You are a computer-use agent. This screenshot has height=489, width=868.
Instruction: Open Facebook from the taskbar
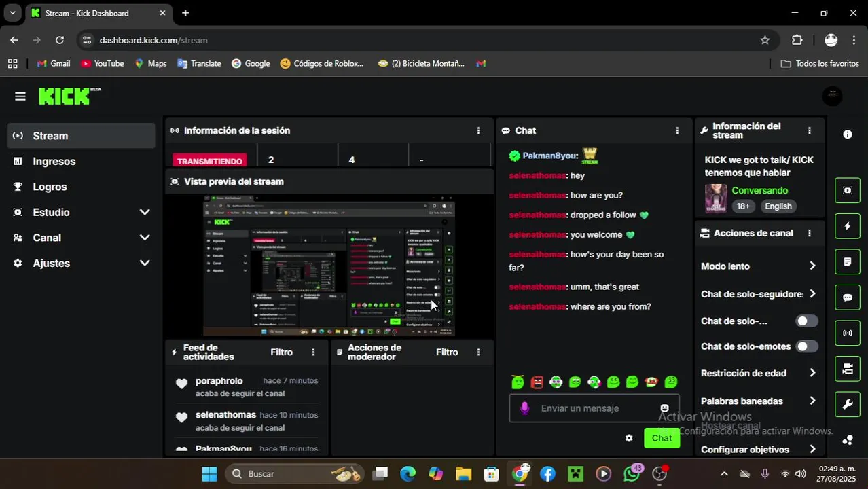547,473
